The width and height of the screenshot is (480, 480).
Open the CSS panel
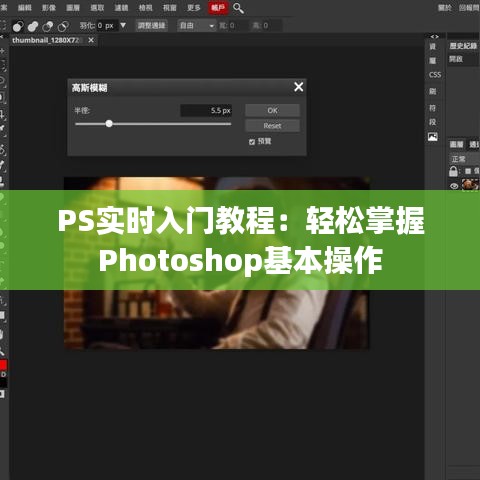click(435, 75)
